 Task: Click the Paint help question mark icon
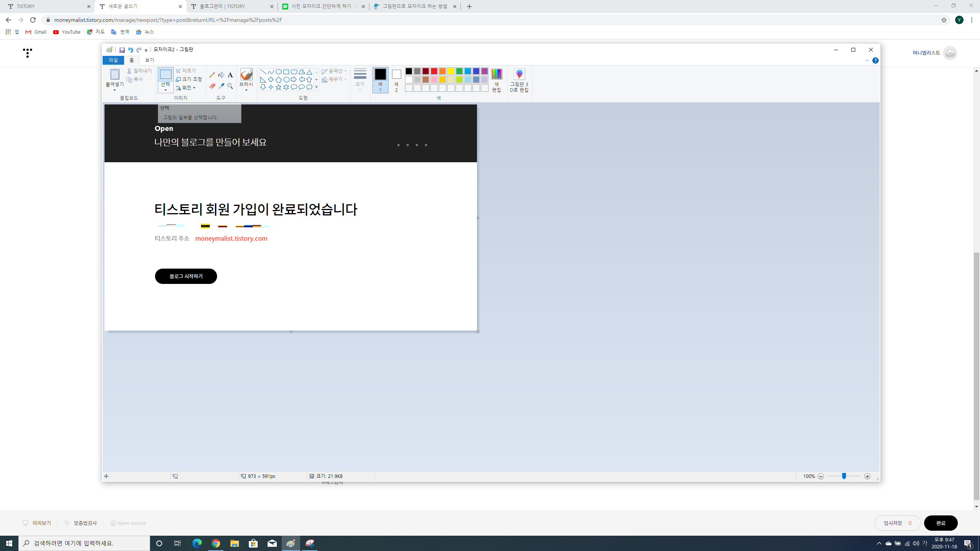click(x=875, y=60)
